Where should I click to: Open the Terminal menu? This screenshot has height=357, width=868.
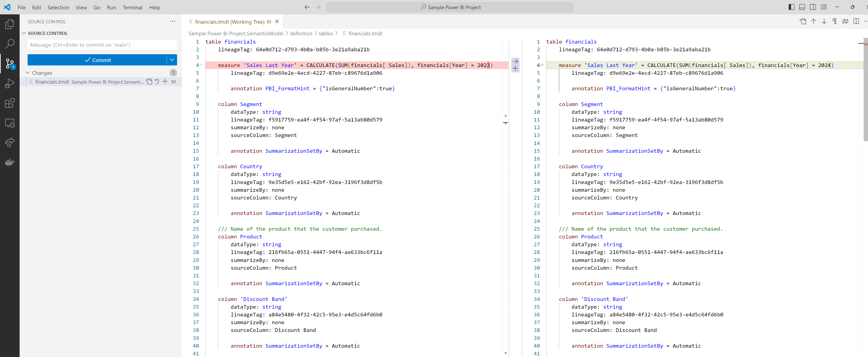tap(132, 8)
